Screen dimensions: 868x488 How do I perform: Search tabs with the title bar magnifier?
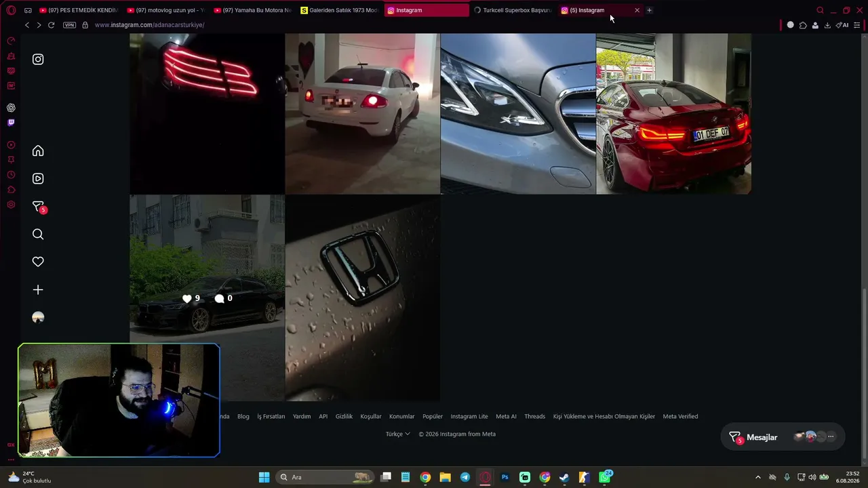click(x=820, y=10)
